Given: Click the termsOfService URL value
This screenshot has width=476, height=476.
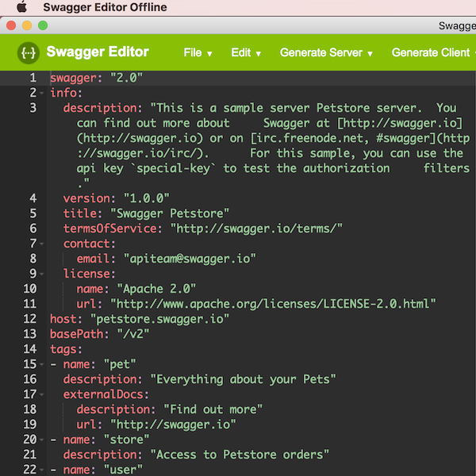Looking at the screenshot, I should tap(256, 228).
